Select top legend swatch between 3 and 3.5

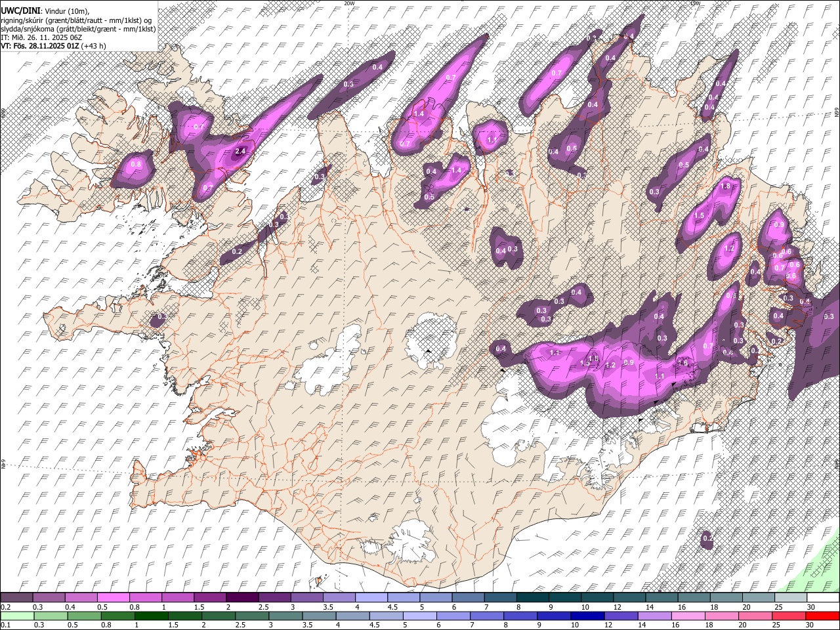(307, 598)
